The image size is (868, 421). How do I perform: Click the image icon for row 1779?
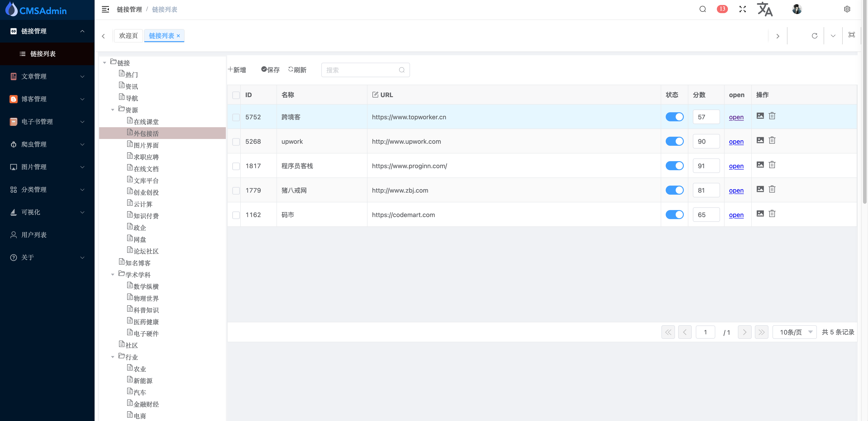[x=760, y=189]
